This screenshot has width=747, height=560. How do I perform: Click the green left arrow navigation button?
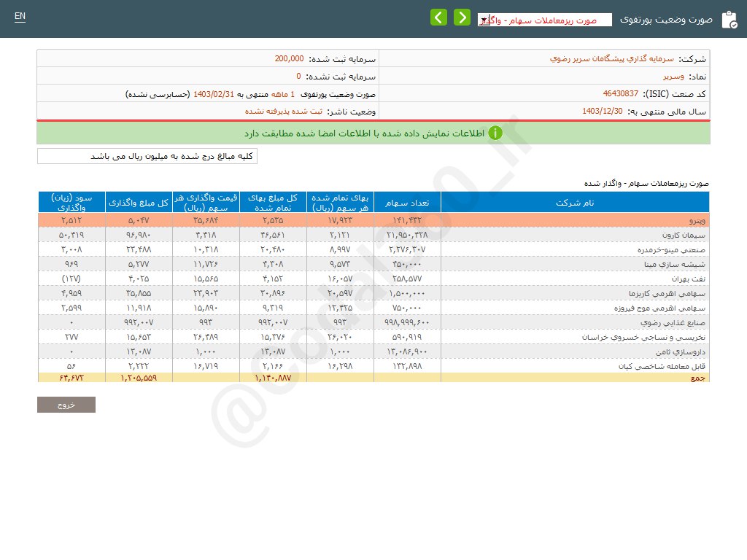438,17
